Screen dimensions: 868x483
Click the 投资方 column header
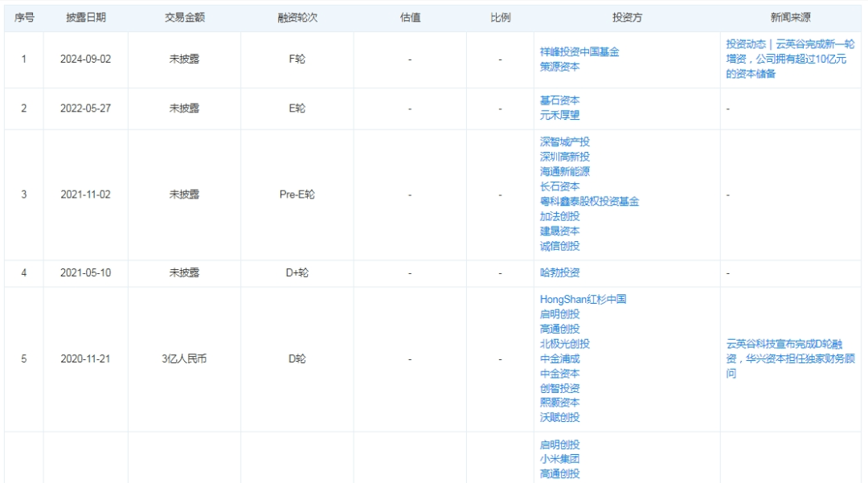(627, 18)
